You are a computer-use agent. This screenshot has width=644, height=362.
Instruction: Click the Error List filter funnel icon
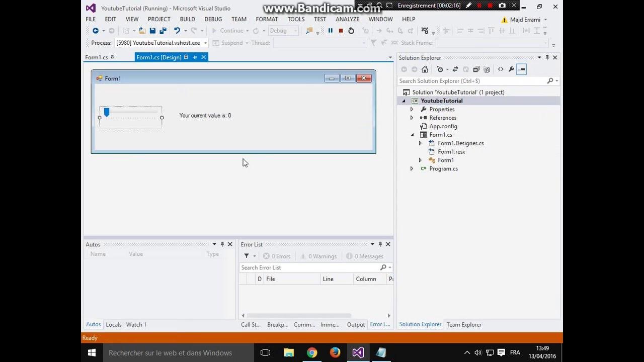point(247,256)
